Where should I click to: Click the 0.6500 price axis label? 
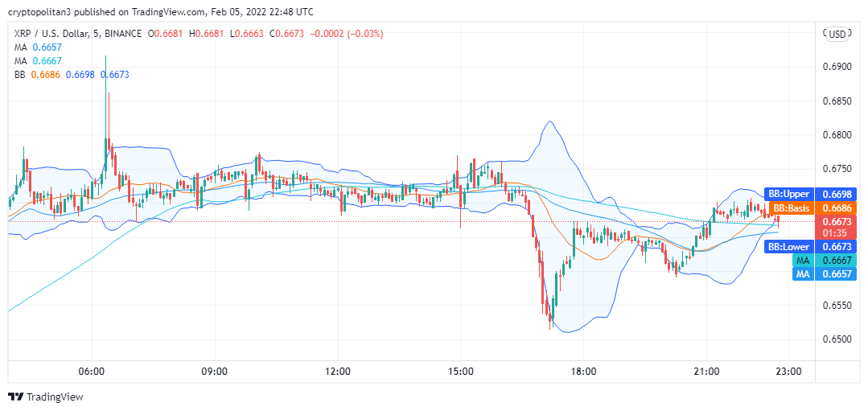pyautogui.click(x=836, y=339)
